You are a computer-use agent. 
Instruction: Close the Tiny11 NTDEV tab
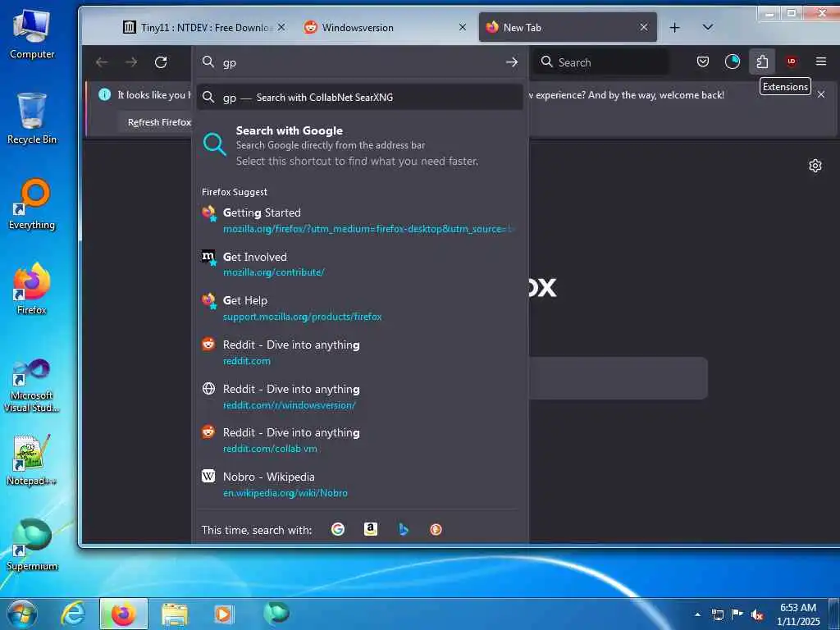(281, 27)
